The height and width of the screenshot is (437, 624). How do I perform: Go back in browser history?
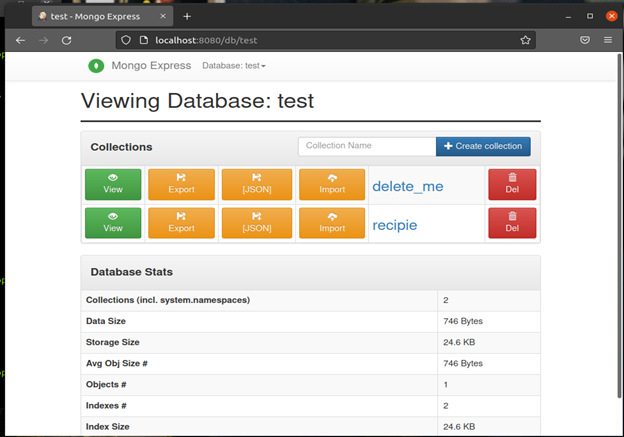(20, 40)
